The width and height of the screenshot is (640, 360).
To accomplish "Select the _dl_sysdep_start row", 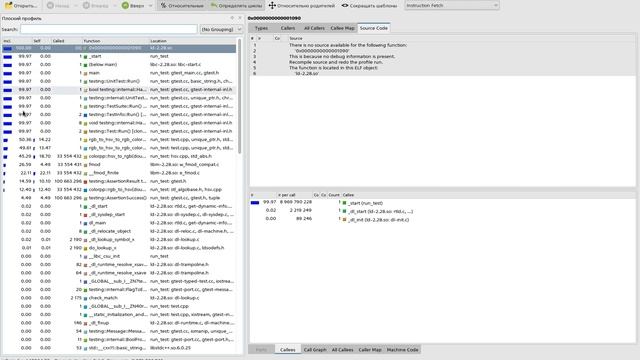I will [119, 215].
